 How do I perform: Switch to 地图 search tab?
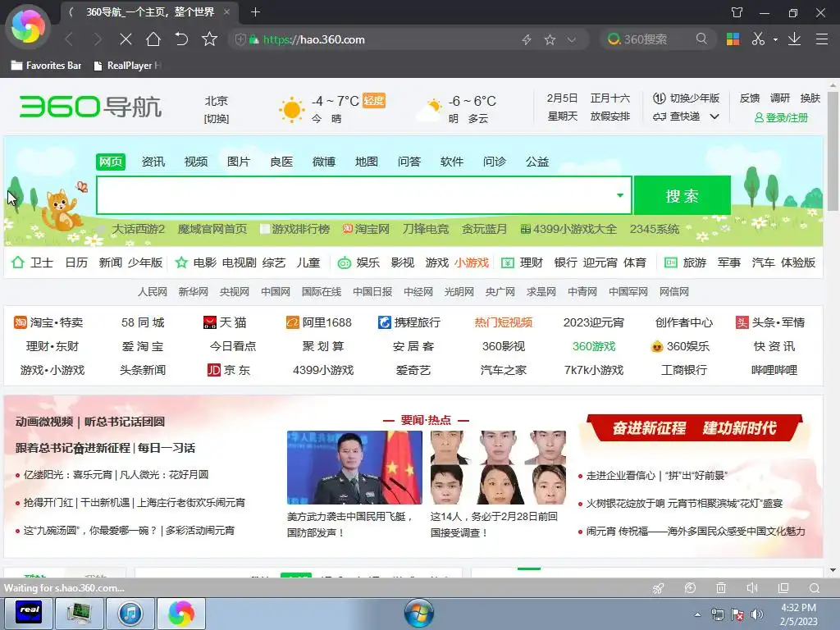[367, 162]
